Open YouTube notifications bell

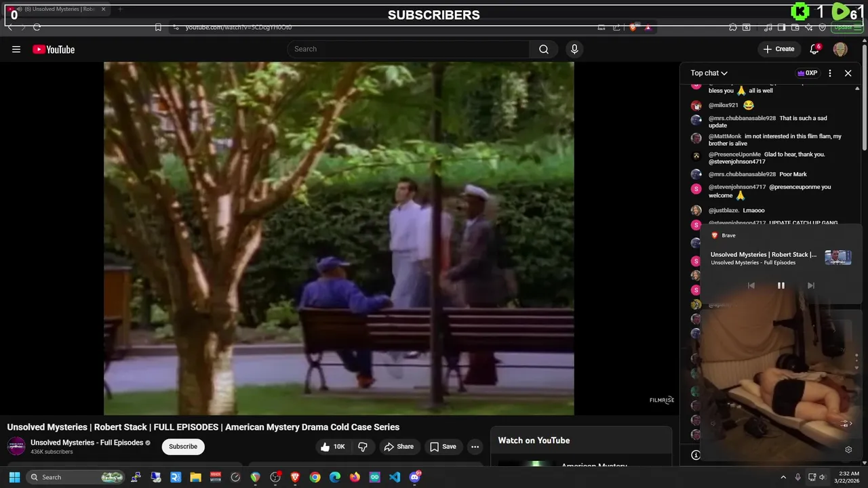(x=815, y=49)
